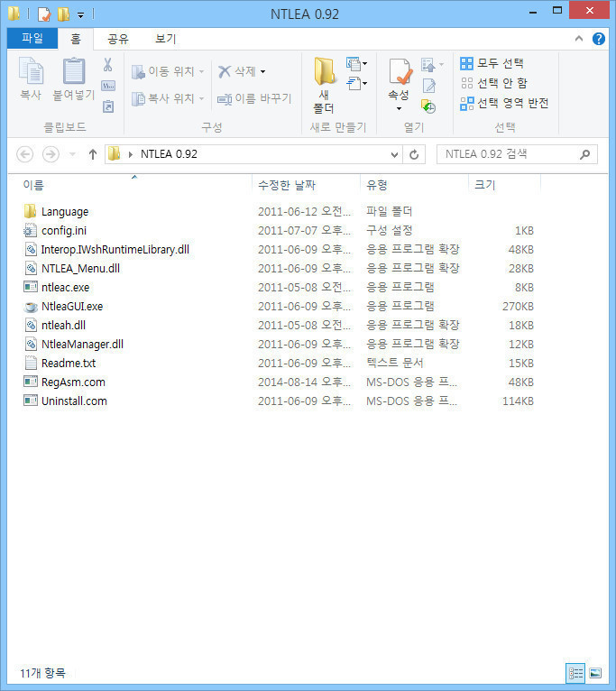Screen dimensions: 616x691
Task: Open recent locations dropdown arrow
Action: tap(73, 154)
